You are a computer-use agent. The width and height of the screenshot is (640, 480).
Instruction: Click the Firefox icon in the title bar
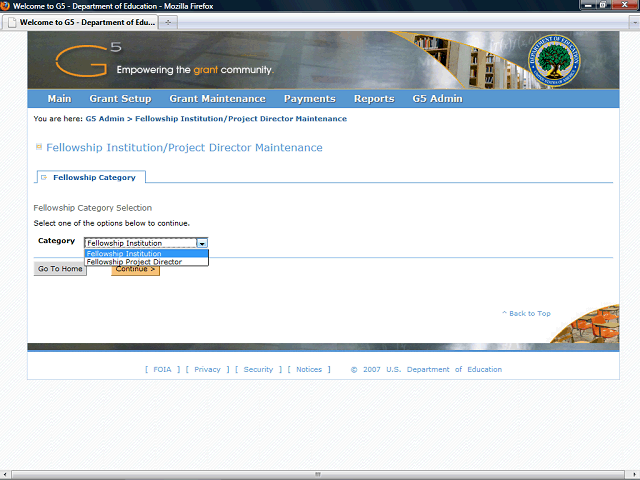click(5, 6)
